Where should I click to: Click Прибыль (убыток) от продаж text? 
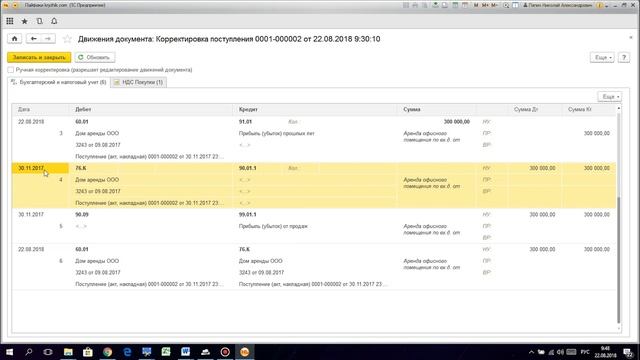[273, 226]
